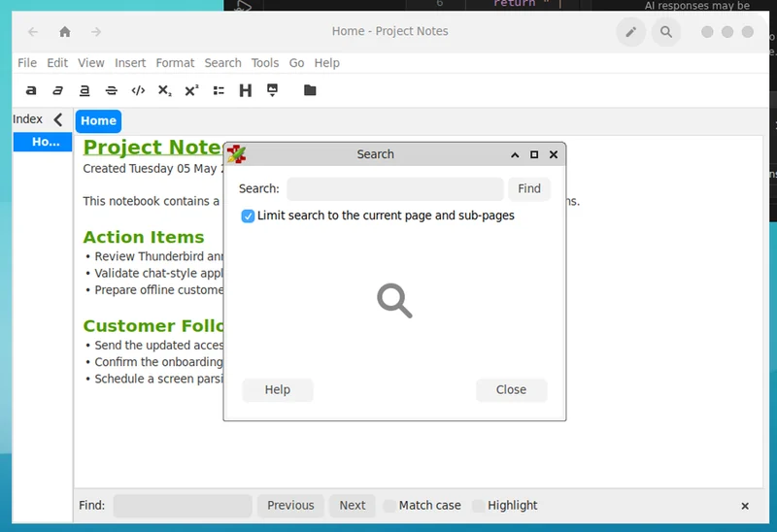Click Validate chat-style list item
Viewport: 777px width, 532px height.
click(x=159, y=274)
